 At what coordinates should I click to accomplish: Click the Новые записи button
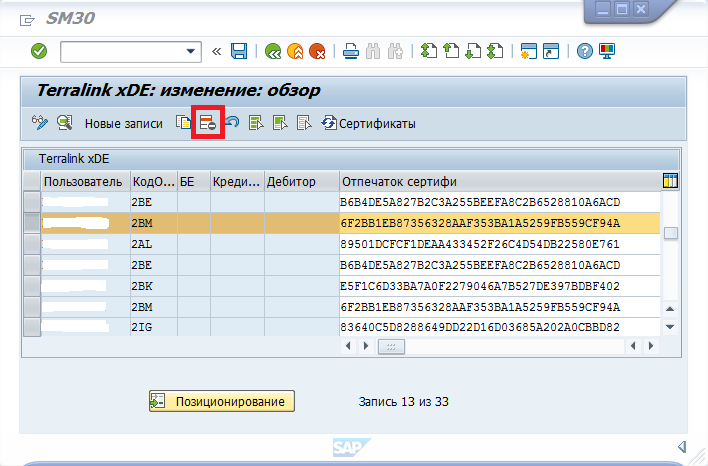click(123, 124)
